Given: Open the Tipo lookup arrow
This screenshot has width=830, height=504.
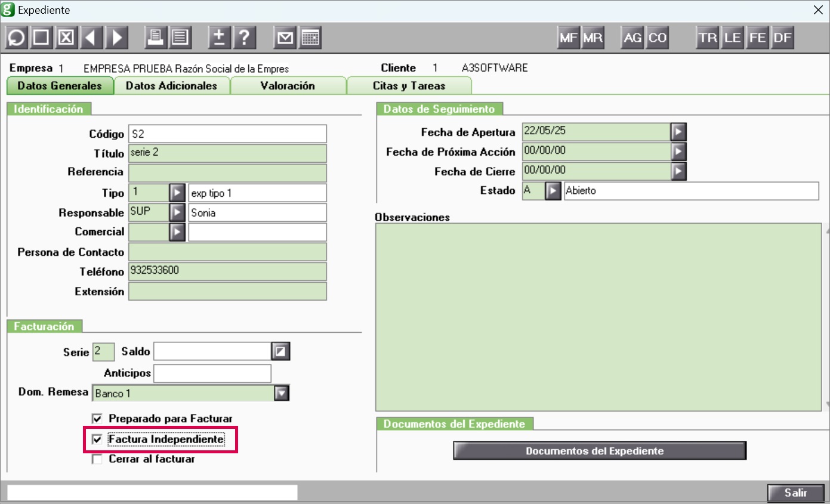Looking at the screenshot, I should coord(177,193).
